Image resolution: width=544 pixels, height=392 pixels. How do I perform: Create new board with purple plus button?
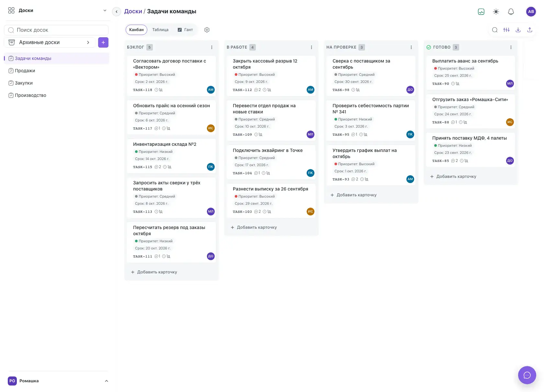coord(103,42)
